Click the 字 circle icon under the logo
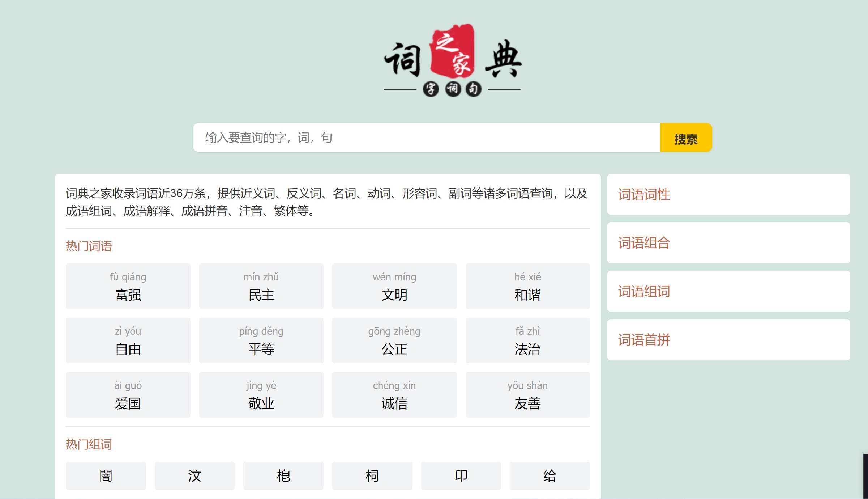 pos(431,89)
